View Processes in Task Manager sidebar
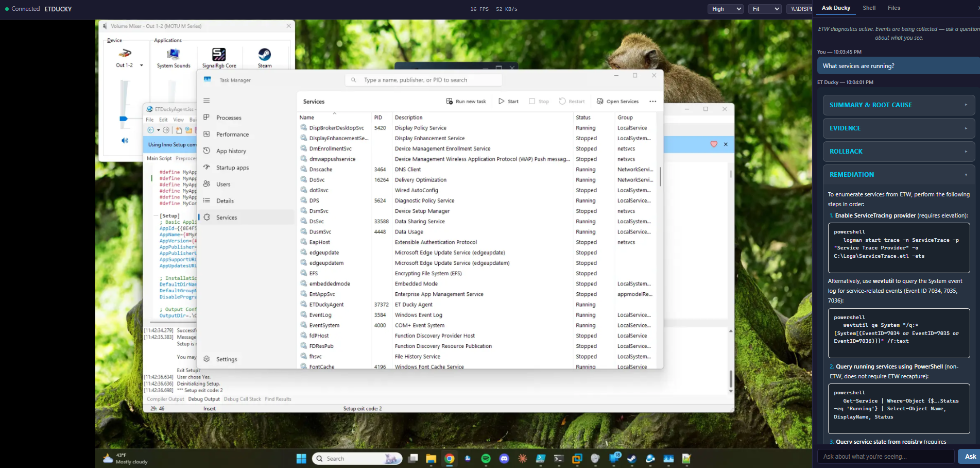980x468 pixels. pos(230,118)
